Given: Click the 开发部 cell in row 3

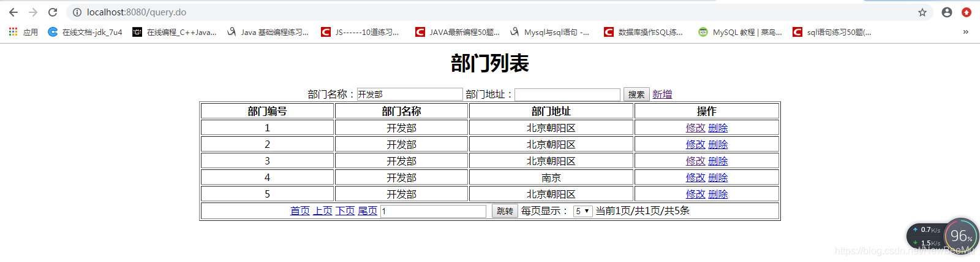Looking at the screenshot, I should (402, 161).
